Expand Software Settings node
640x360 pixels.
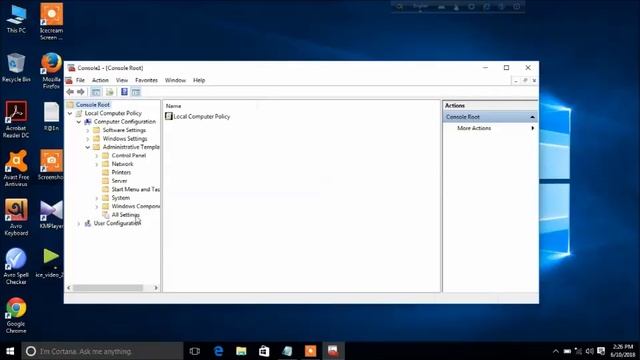[88, 131]
